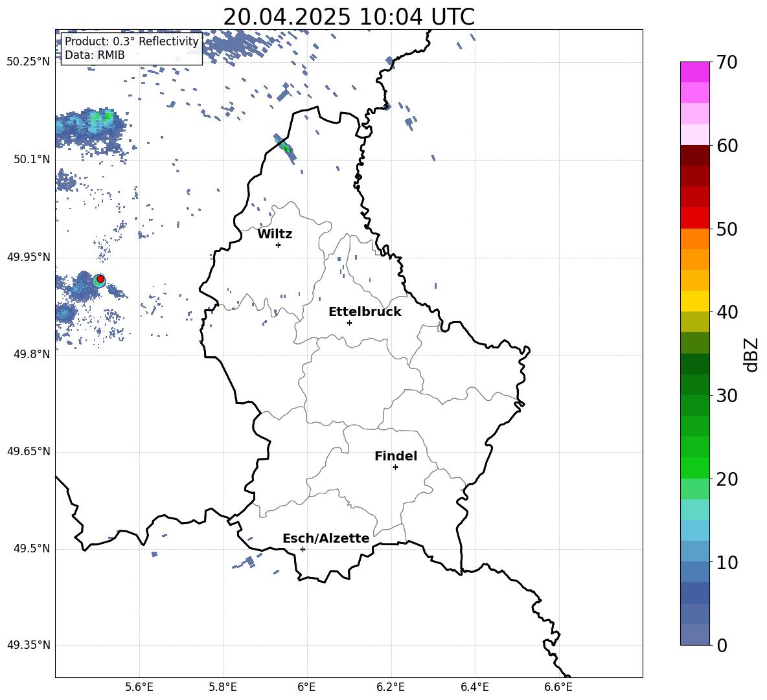The image size is (767, 700).
Task: Click the 20 colorbar tick label
Action: click(x=727, y=479)
